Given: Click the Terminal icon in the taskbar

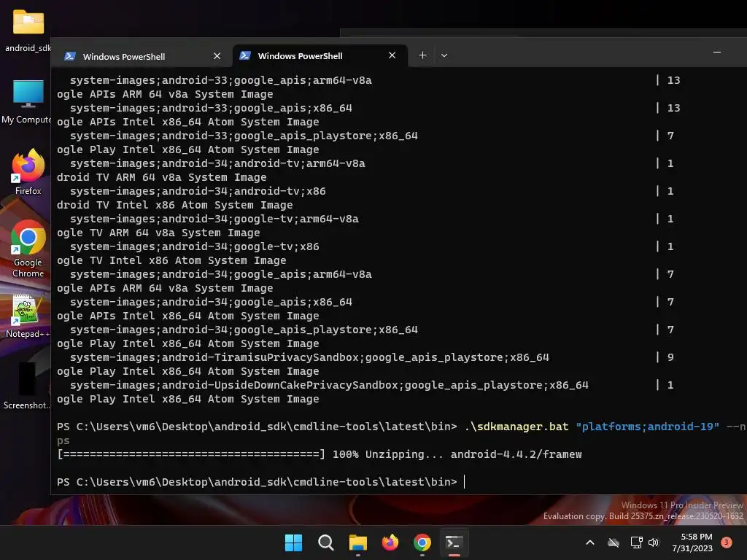Looking at the screenshot, I should (x=454, y=542).
